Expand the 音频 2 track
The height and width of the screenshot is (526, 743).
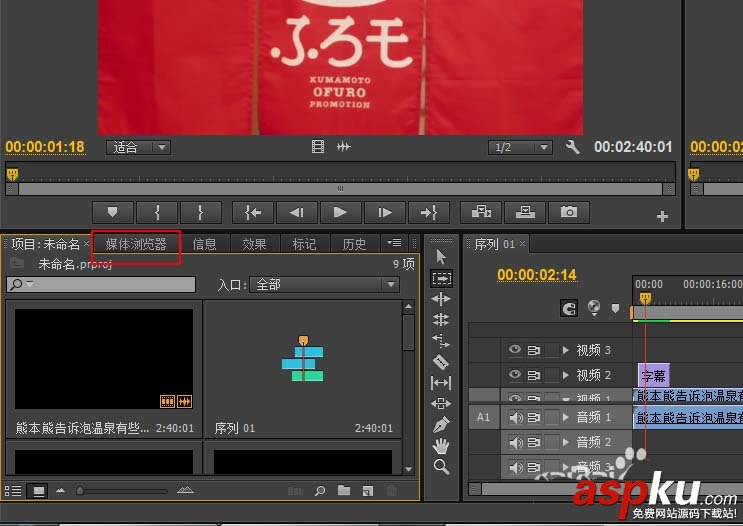[x=566, y=442]
